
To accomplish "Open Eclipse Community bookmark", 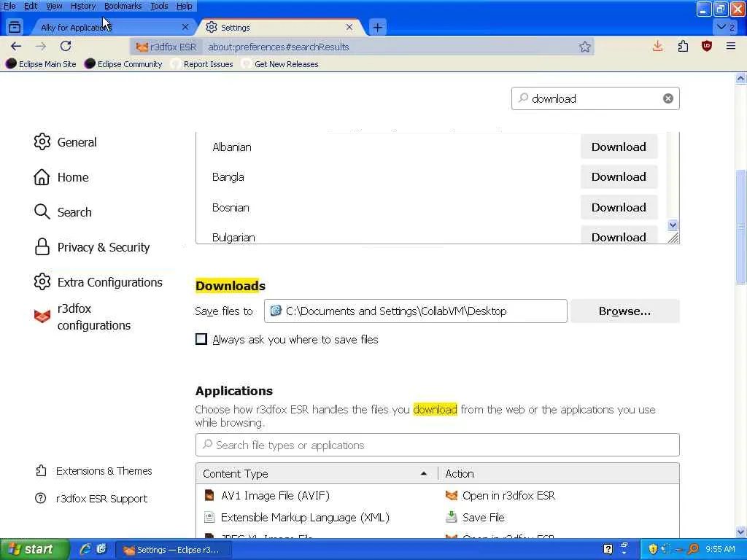I will pos(123,64).
